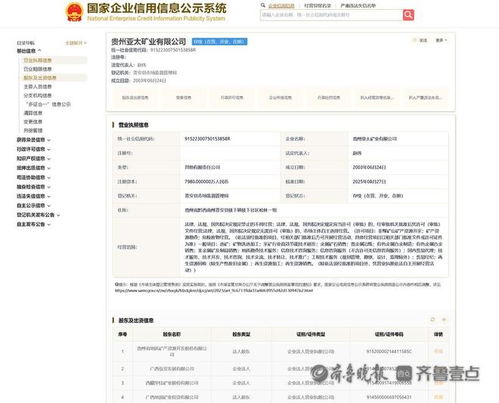499x403 pixels.
Task: Open the 企业年报信息 tab under company card
Action: 280,98
